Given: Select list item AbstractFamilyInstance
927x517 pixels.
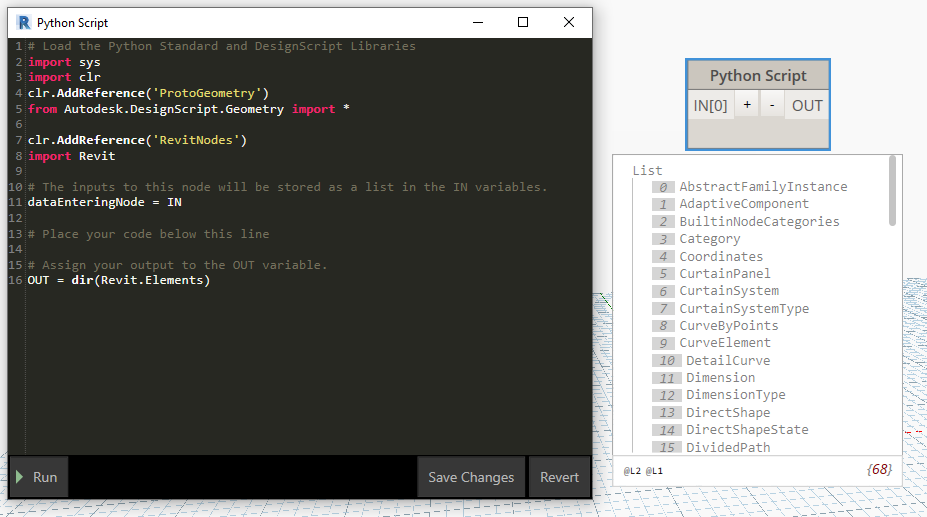Looking at the screenshot, I should pos(763,187).
